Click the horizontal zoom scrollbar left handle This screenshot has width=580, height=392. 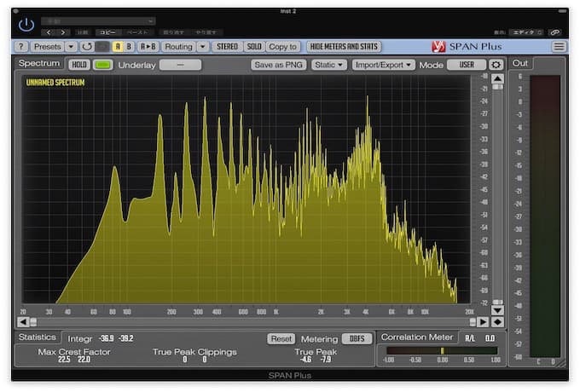coord(33,322)
